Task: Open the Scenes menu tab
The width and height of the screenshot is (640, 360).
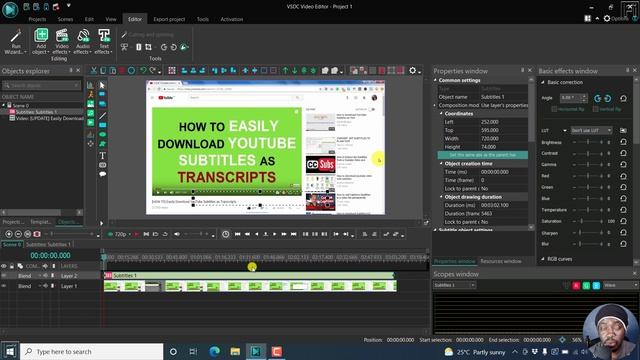Action: [65, 19]
